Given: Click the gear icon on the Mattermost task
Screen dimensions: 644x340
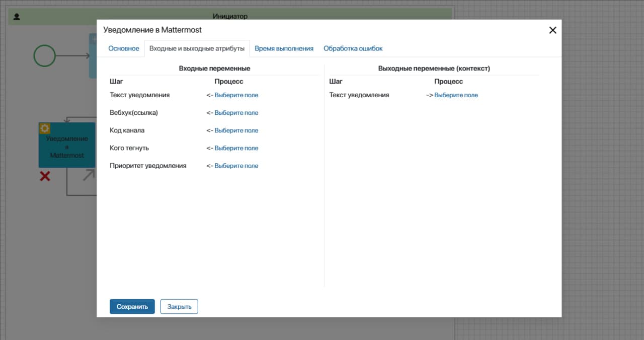Looking at the screenshot, I should [45, 128].
